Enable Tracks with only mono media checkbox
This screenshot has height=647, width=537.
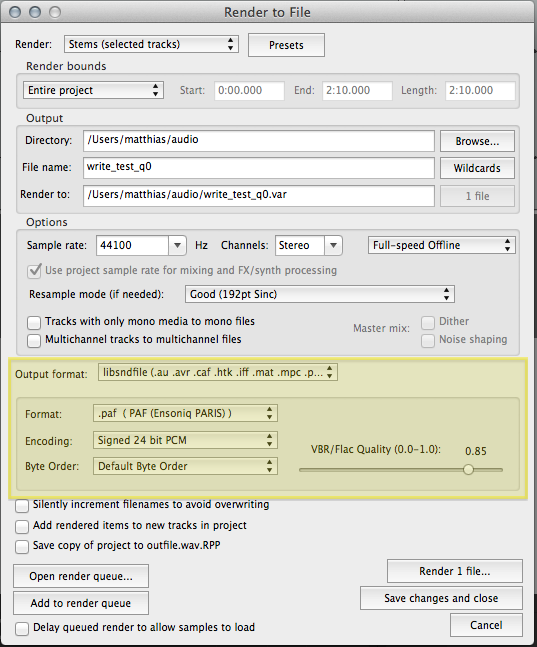(34, 322)
